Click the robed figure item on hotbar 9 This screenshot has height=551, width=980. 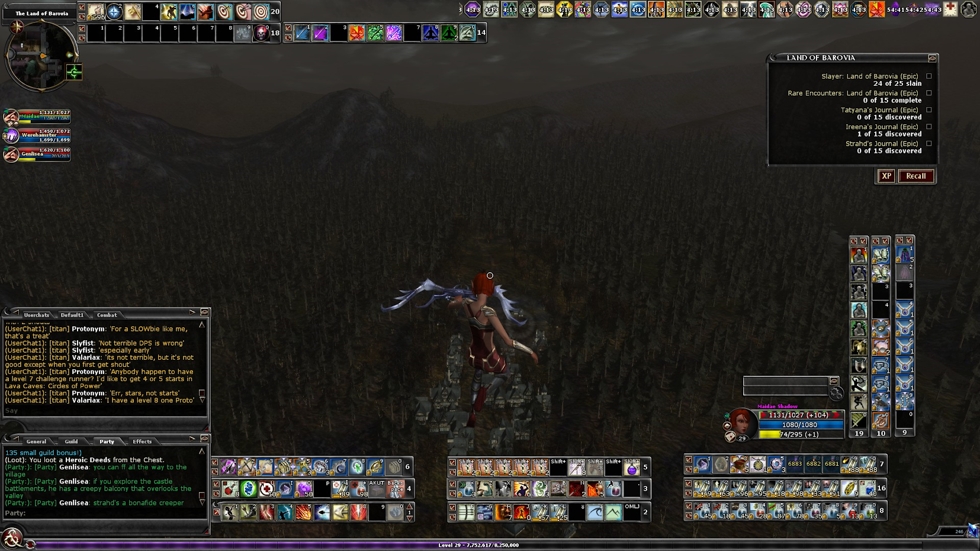[904, 254]
